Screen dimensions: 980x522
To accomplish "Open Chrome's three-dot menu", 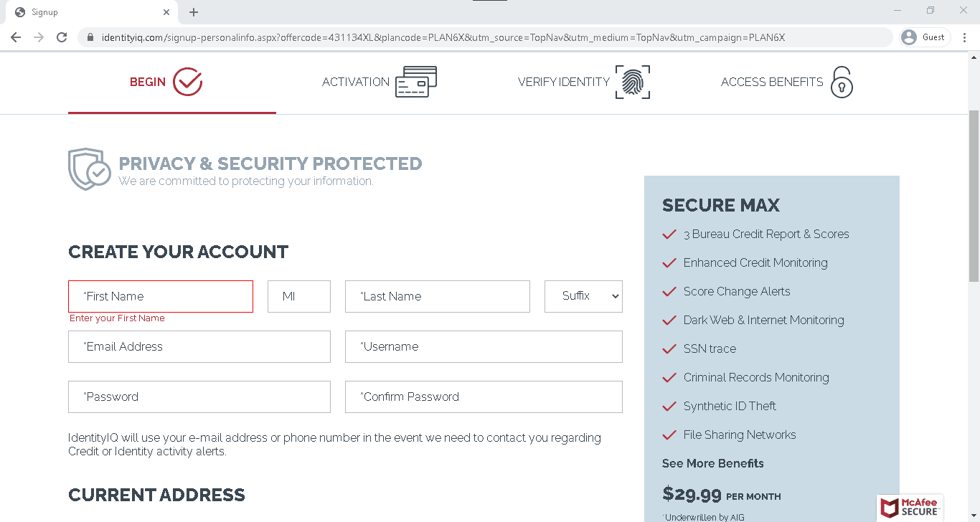I will click(x=964, y=37).
